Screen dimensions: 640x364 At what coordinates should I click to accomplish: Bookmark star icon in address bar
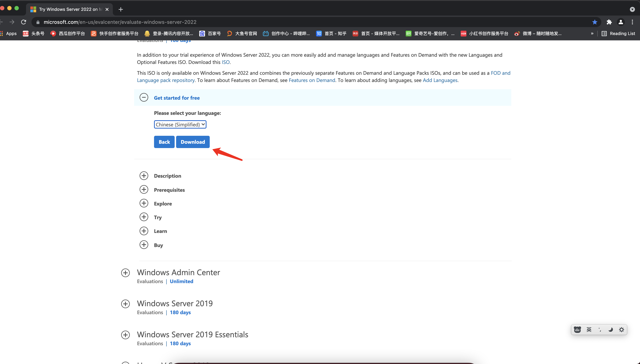(x=595, y=22)
